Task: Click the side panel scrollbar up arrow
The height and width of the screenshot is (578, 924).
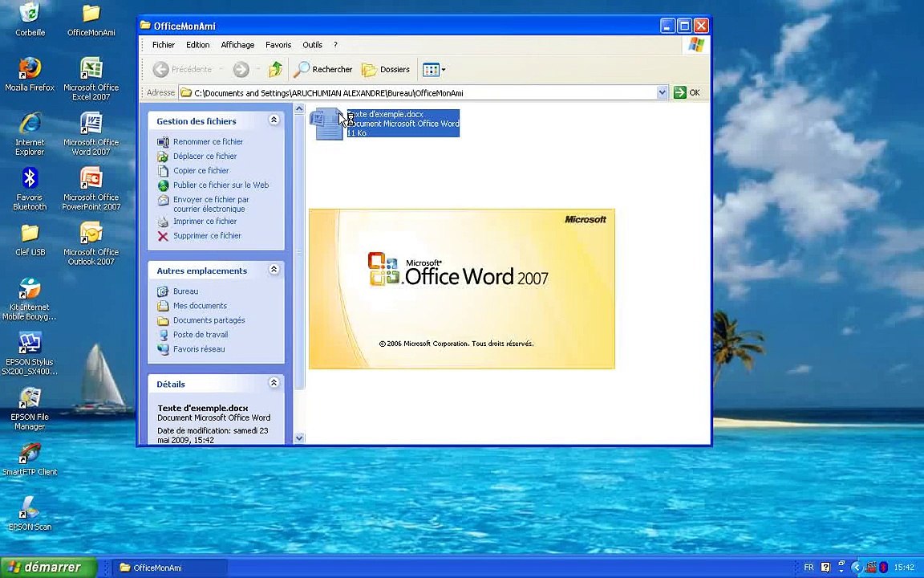Action: (298, 108)
